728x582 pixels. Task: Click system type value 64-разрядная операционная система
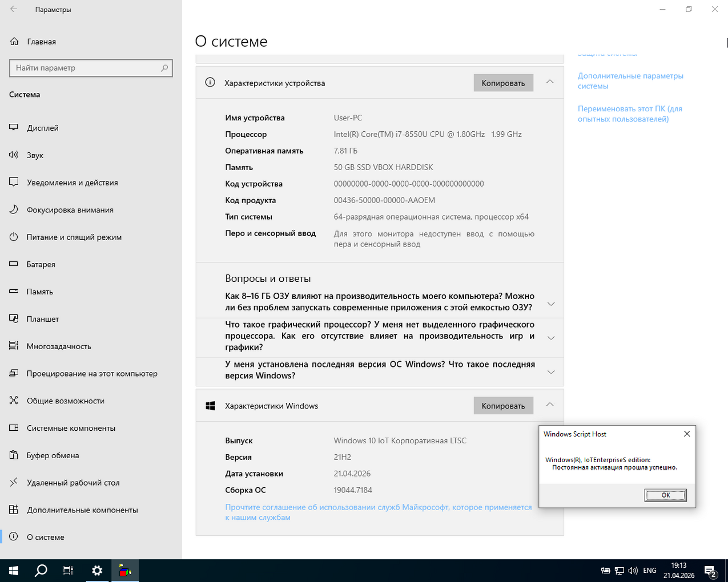click(431, 217)
